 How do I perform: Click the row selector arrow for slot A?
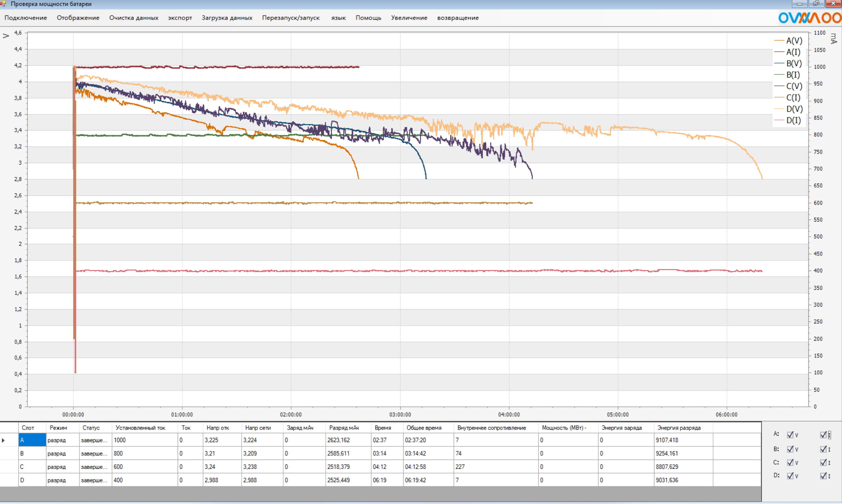coord(3,440)
